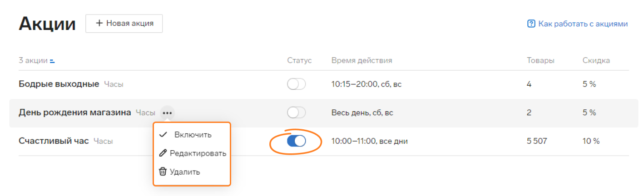Click the trash bin icon for Удалить
The image size is (644, 196).
click(163, 171)
